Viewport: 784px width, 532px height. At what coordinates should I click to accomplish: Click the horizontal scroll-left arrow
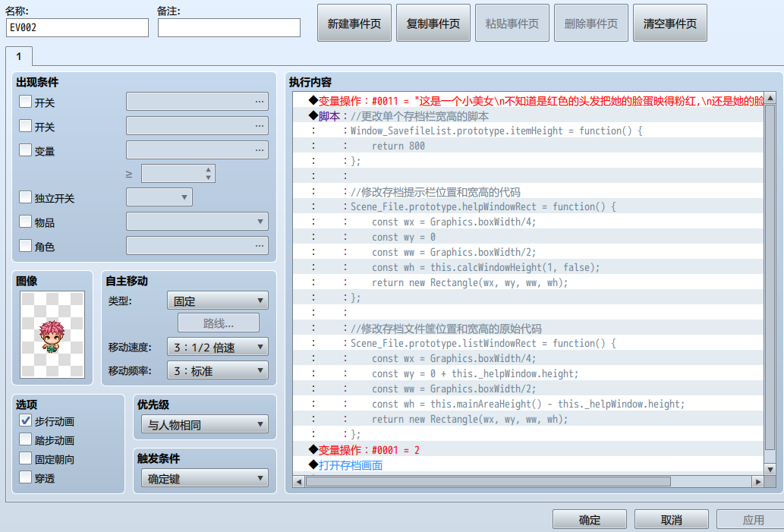pos(299,482)
